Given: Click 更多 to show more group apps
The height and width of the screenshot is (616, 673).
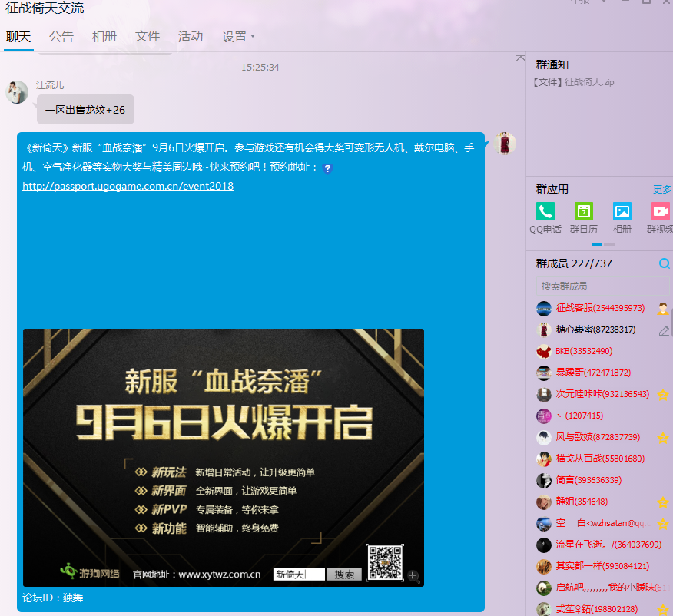Looking at the screenshot, I should 661,189.
